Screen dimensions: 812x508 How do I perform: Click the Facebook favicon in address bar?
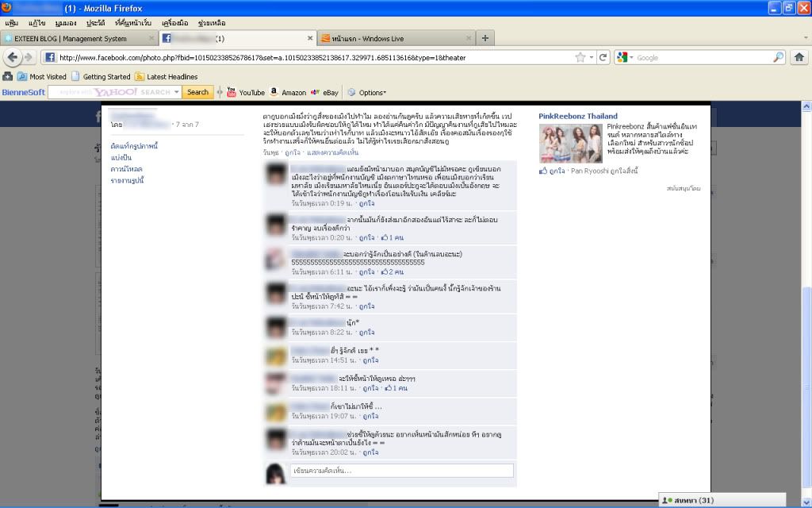coord(50,57)
